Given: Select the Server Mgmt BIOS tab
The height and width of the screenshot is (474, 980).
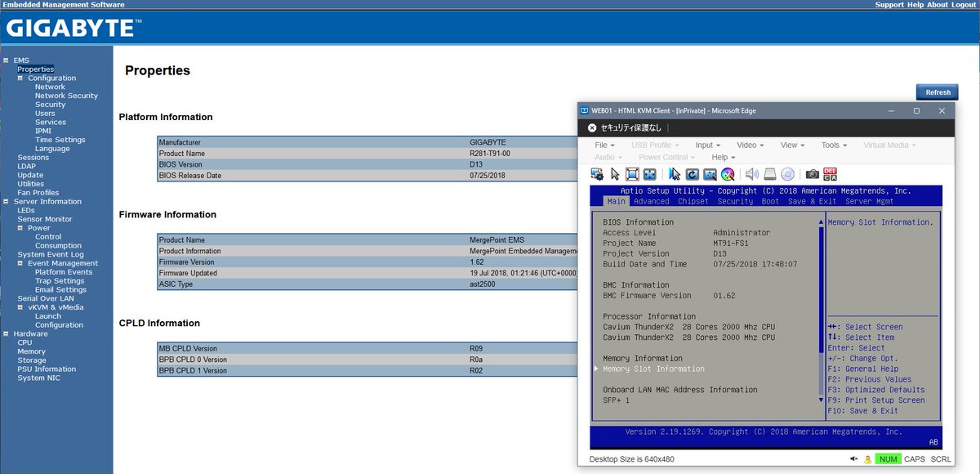Looking at the screenshot, I should [x=870, y=201].
